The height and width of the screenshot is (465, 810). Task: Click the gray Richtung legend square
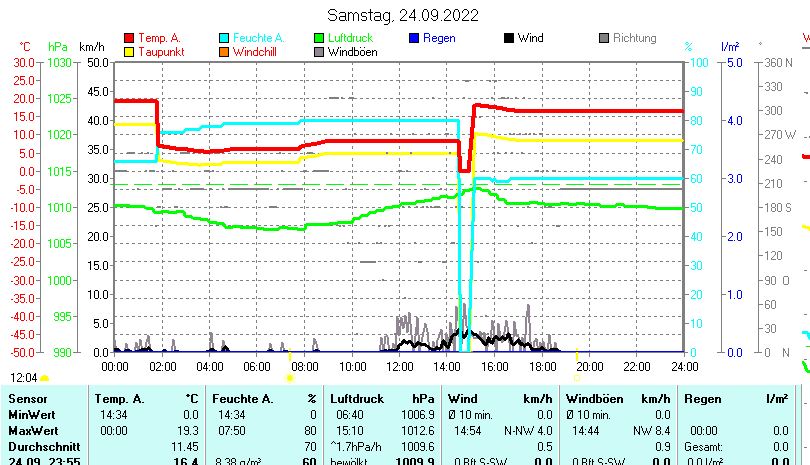pos(604,39)
